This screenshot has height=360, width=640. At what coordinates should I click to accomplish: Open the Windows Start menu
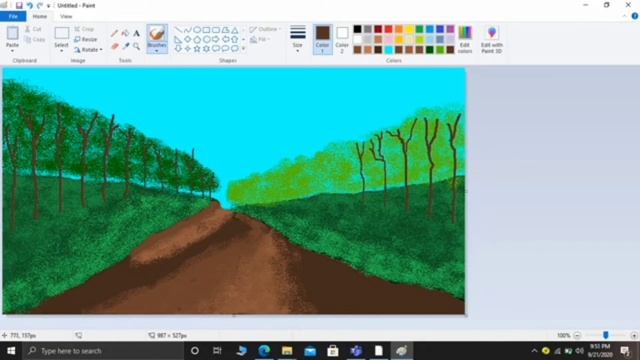(11, 351)
